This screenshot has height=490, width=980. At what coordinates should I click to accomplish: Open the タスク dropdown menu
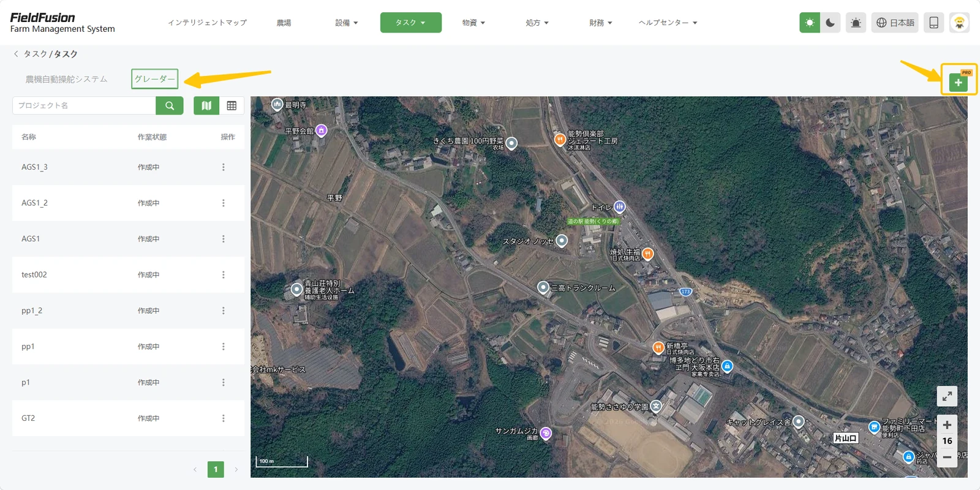point(410,23)
